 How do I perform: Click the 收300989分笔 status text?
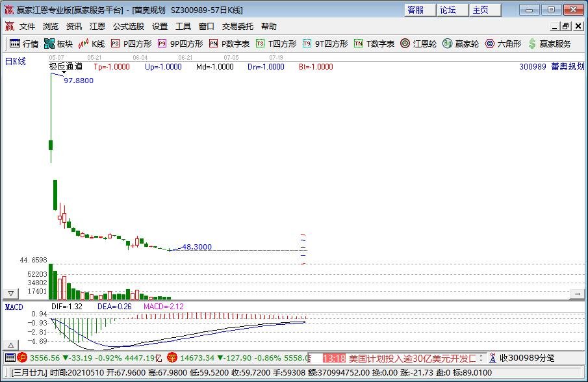(x=527, y=358)
